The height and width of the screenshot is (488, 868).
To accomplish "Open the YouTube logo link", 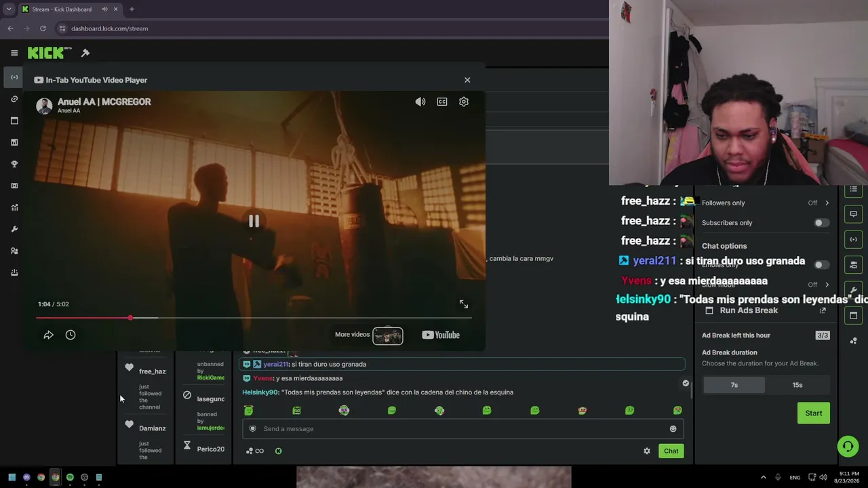I will 441,335.
